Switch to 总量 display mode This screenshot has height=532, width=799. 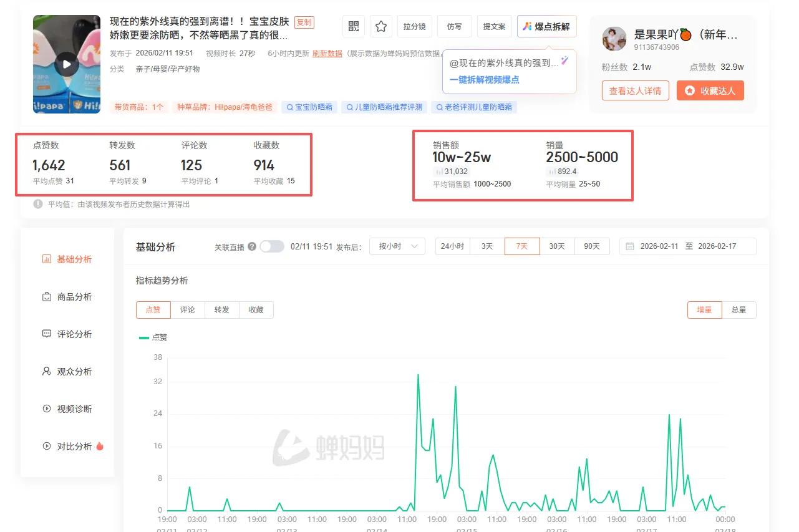point(739,310)
